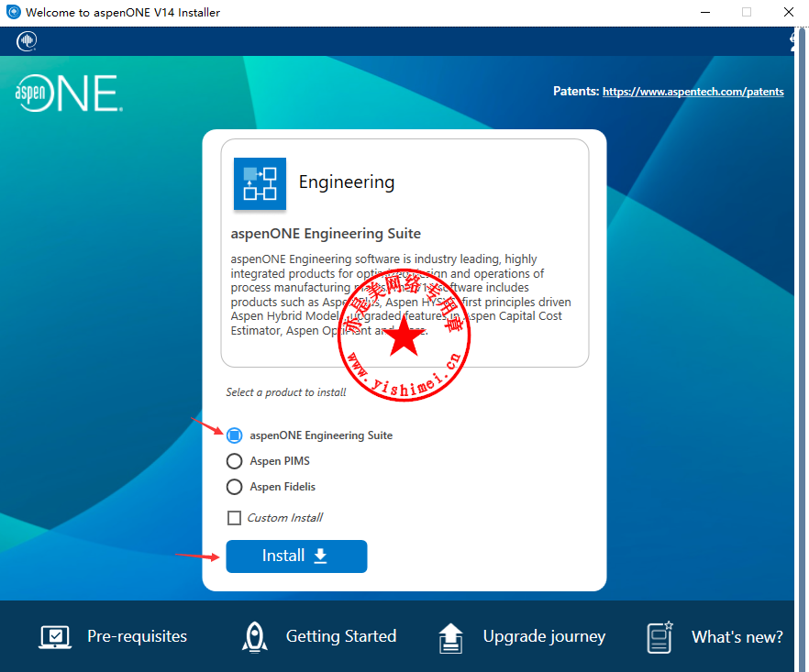Open the What's new? page
This screenshot has height=672, width=809.
click(737, 637)
